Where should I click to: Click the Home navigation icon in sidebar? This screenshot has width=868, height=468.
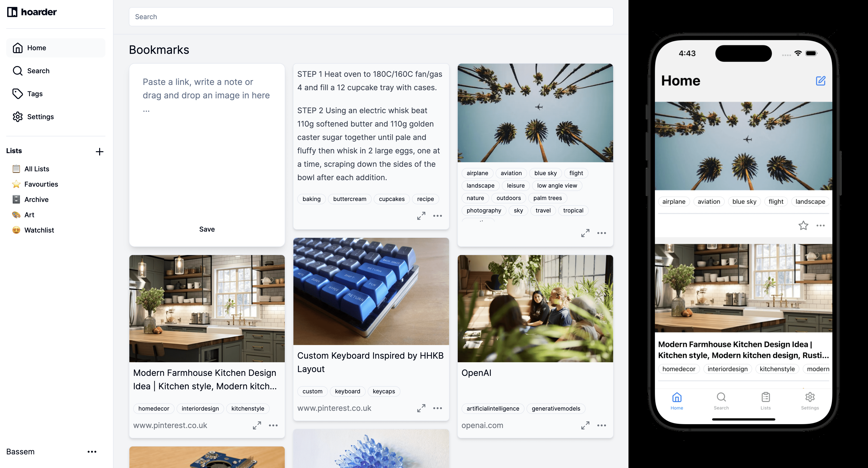point(17,48)
